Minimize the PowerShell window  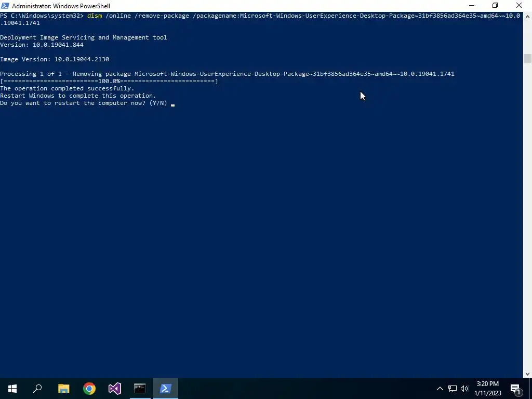[472, 6]
